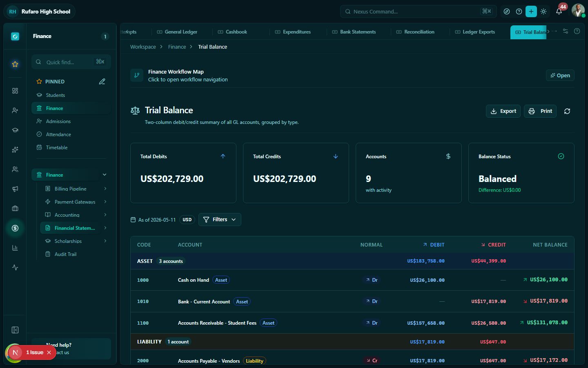Image resolution: width=588 pixels, height=368 pixels.
Task: Select Accounts Receivable - Student Fees row
Action: coord(352,323)
